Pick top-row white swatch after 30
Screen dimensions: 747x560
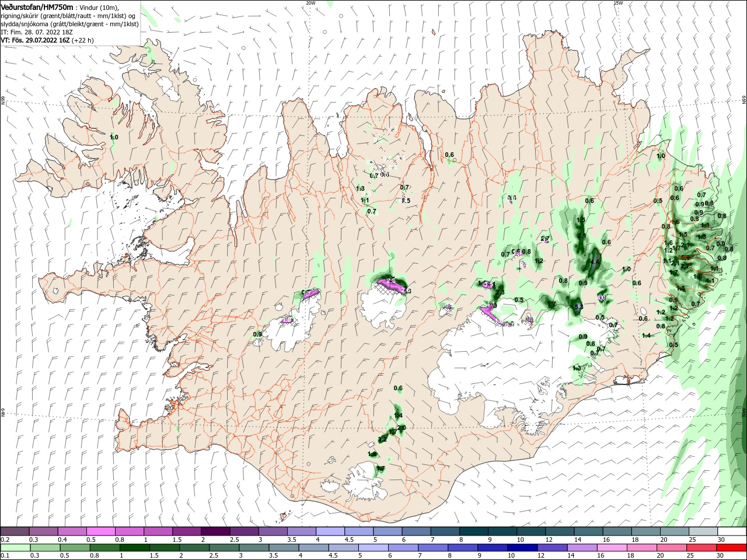click(x=731, y=531)
